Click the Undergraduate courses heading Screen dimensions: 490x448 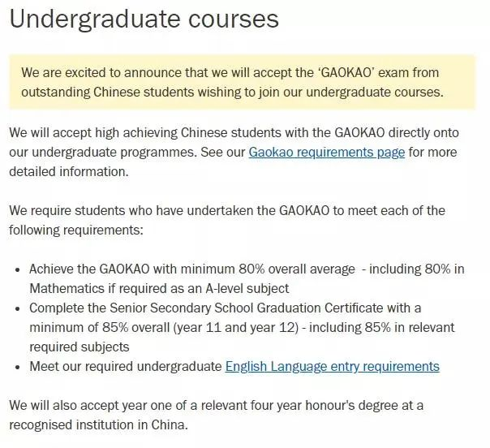144,19
